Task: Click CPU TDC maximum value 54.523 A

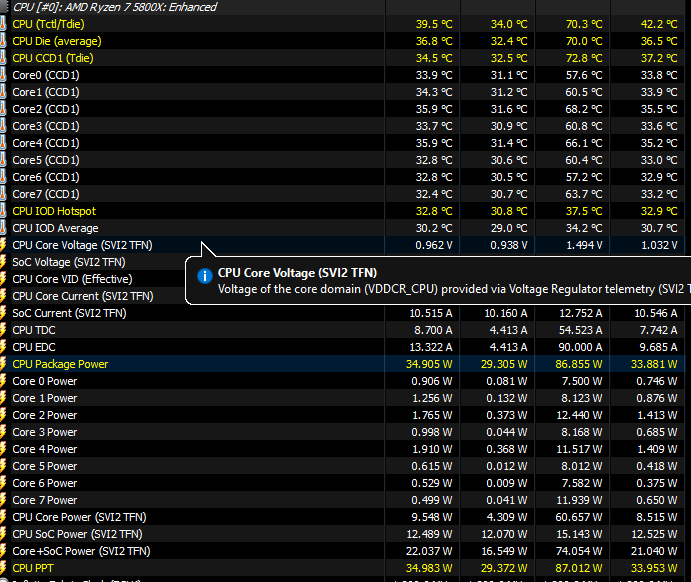Action: 580,330
